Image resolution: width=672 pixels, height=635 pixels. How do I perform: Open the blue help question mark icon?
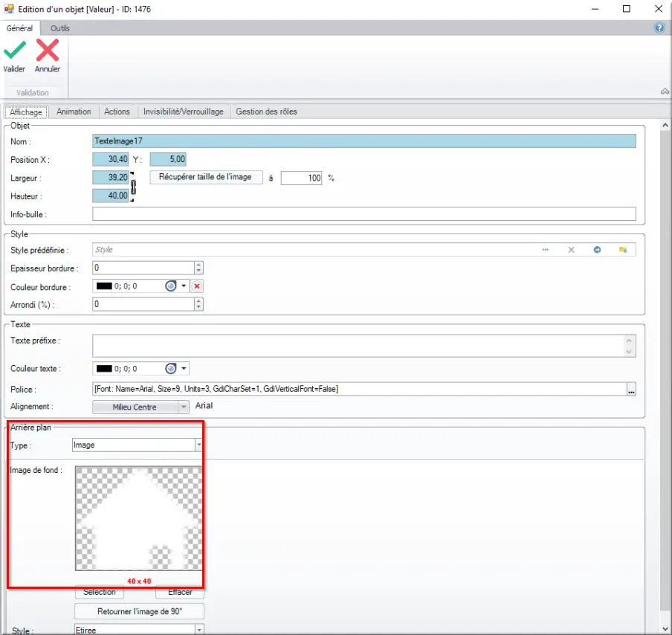point(659,28)
